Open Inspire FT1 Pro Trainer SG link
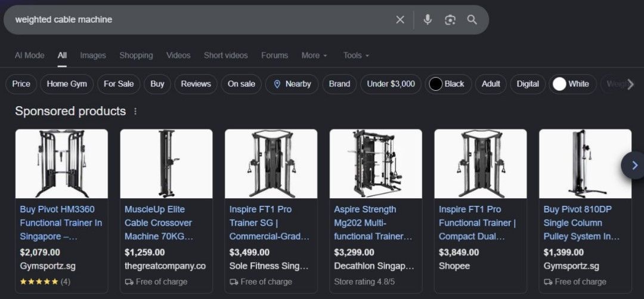644x299 pixels. (x=270, y=223)
